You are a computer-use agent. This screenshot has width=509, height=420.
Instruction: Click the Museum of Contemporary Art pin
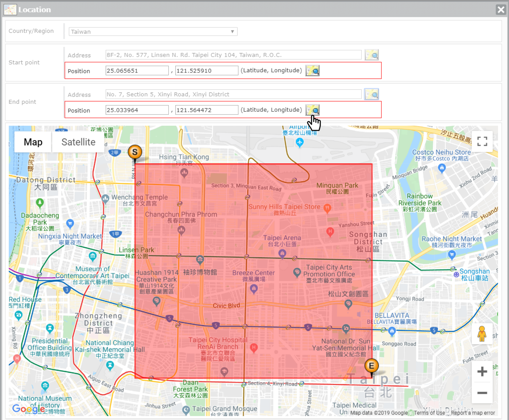(93, 257)
